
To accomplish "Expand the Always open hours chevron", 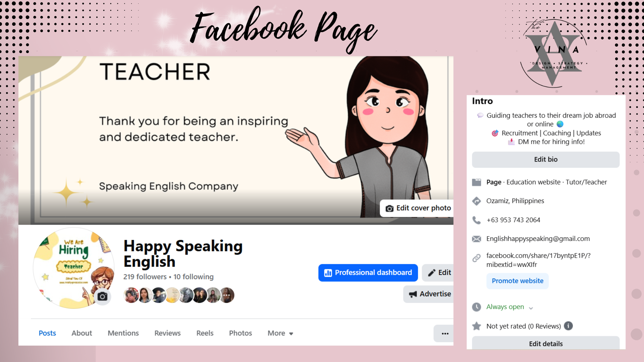I will pos(531,308).
